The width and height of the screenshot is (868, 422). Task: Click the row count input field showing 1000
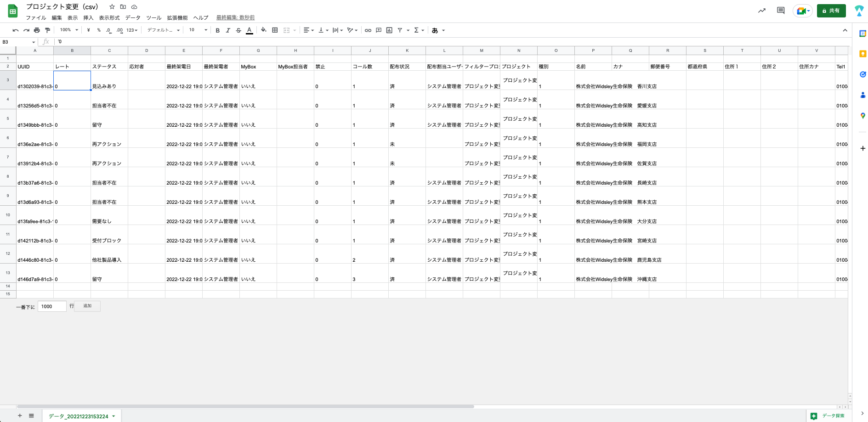coord(52,306)
